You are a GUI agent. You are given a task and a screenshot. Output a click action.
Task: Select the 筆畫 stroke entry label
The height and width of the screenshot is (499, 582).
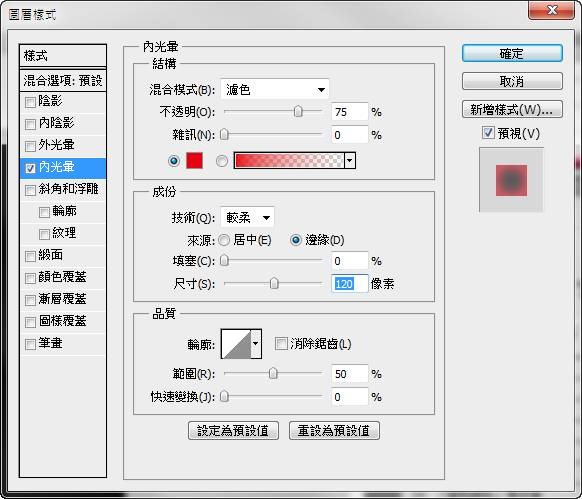(x=50, y=343)
